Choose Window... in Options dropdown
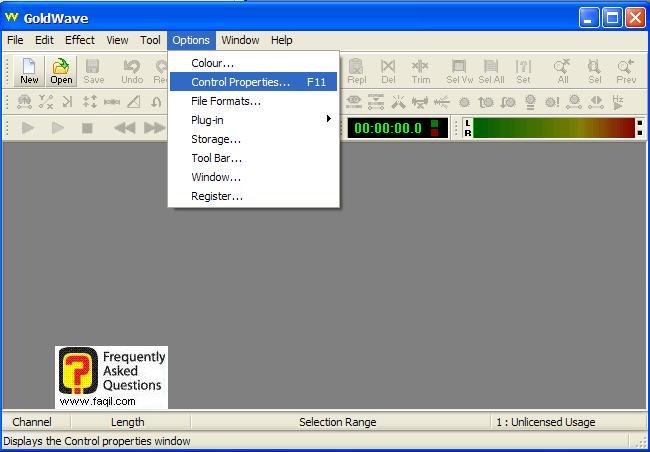The image size is (650, 452). click(x=253, y=177)
